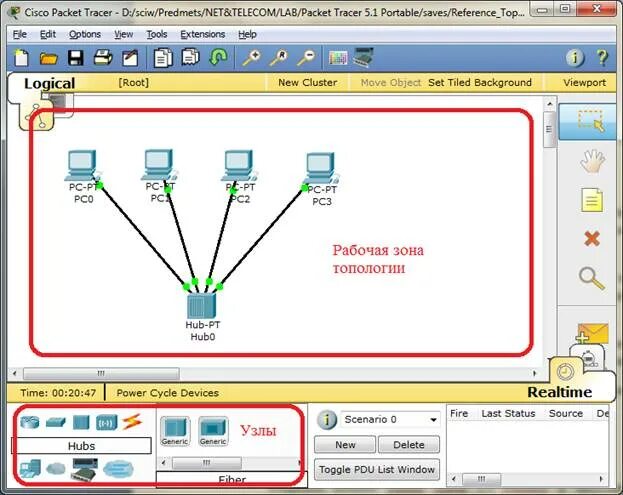Pick the second Generic device
This screenshot has height=495, width=623.
213,431
